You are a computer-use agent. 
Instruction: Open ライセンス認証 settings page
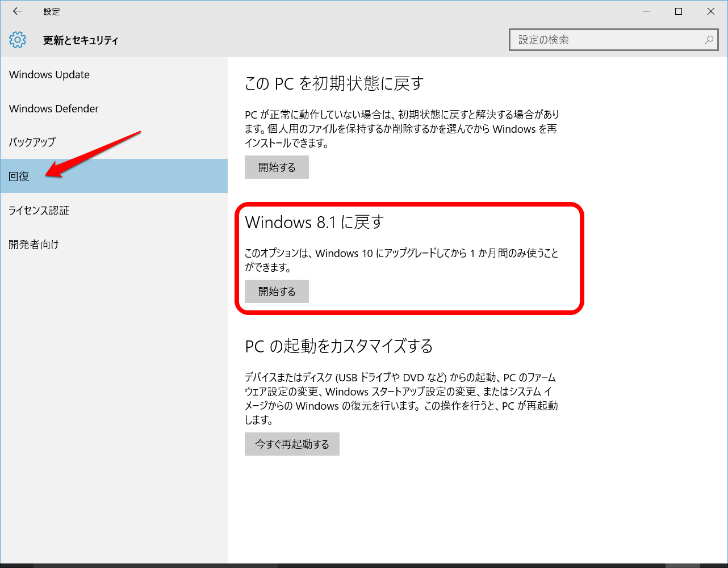point(114,210)
